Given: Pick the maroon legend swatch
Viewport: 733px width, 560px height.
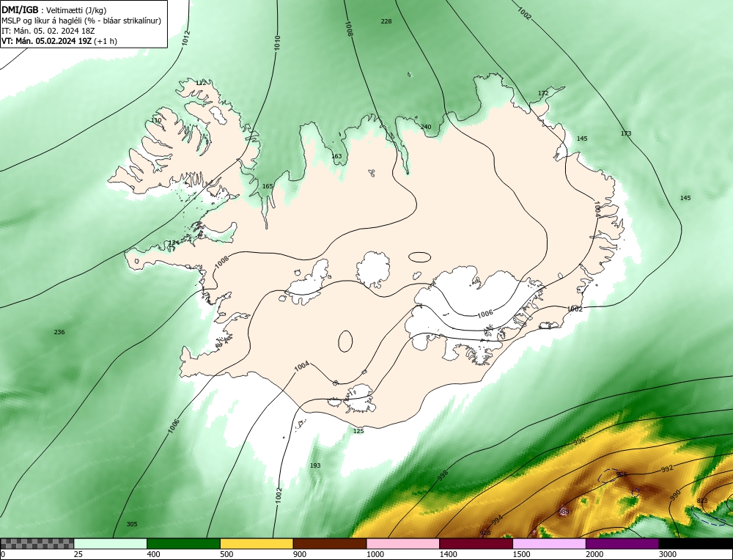Looking at the screenshot, I should coord(476,544).
